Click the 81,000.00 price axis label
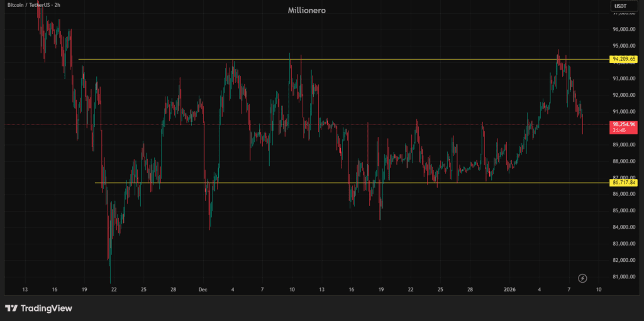Viewport: 644px width, 321px height. tap(623, 276)
